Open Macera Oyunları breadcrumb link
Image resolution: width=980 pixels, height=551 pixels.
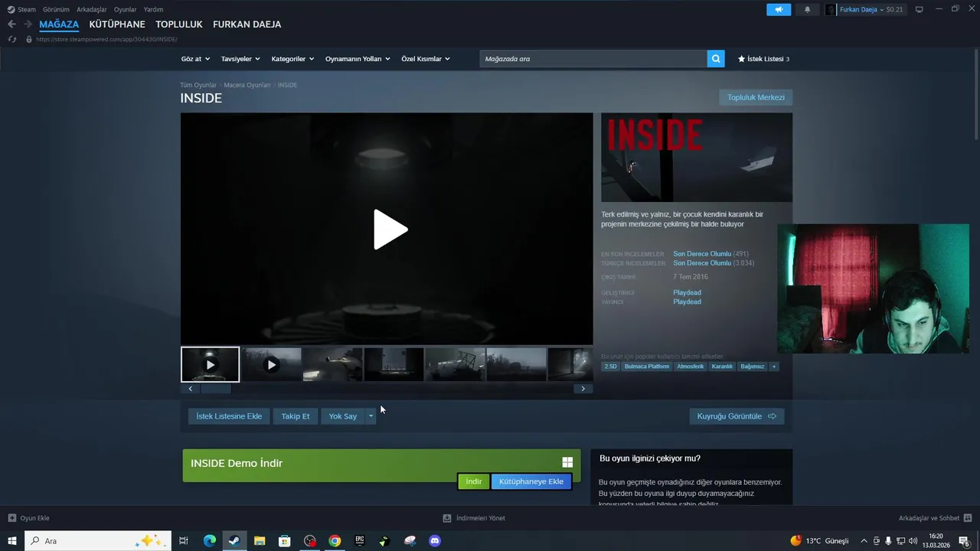[x=247, y=85]
